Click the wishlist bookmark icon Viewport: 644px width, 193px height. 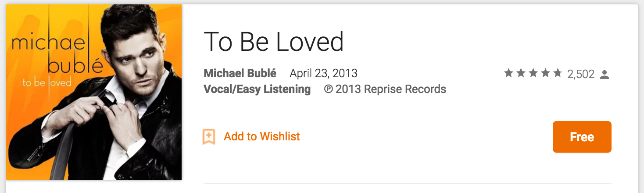209,137
